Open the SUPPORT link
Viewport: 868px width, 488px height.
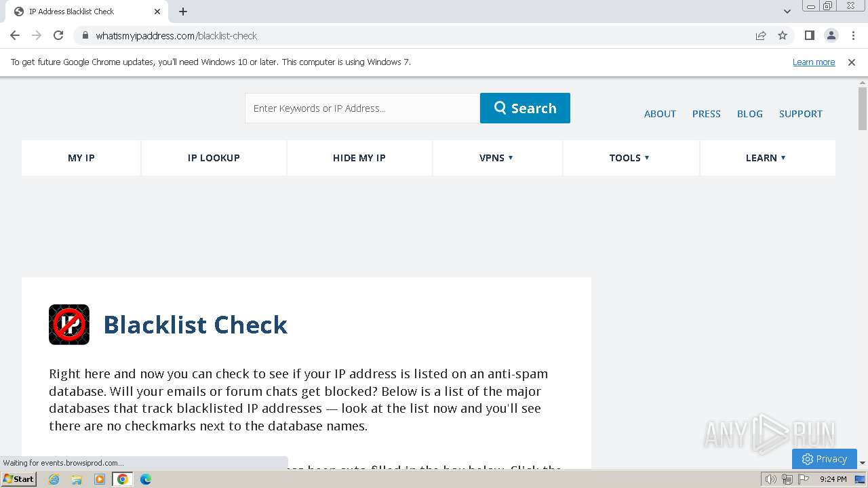pos(800,114)
